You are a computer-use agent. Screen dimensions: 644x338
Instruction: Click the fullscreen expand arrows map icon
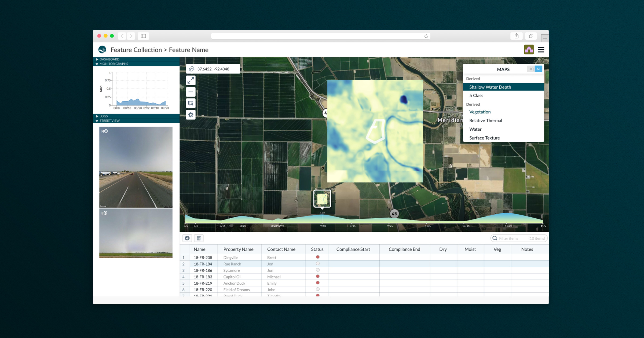pos(191,80)
